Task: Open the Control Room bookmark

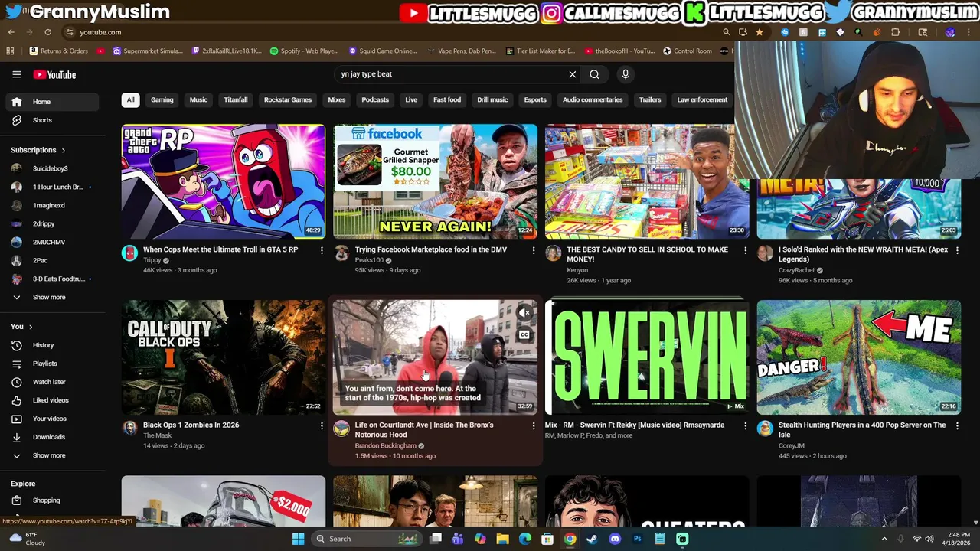Action: tap(688, 51)
